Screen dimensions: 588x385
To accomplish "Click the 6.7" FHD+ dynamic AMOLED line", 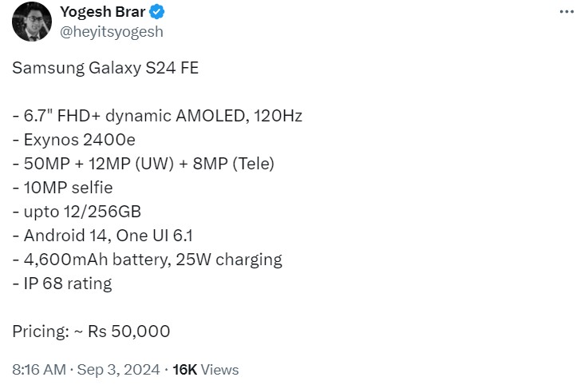I will point(157,117).
